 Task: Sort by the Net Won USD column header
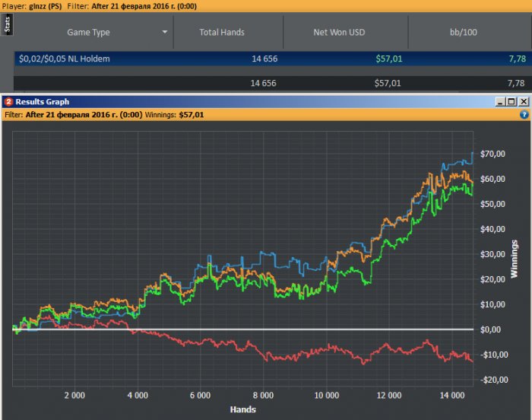[x=339, y=32]
